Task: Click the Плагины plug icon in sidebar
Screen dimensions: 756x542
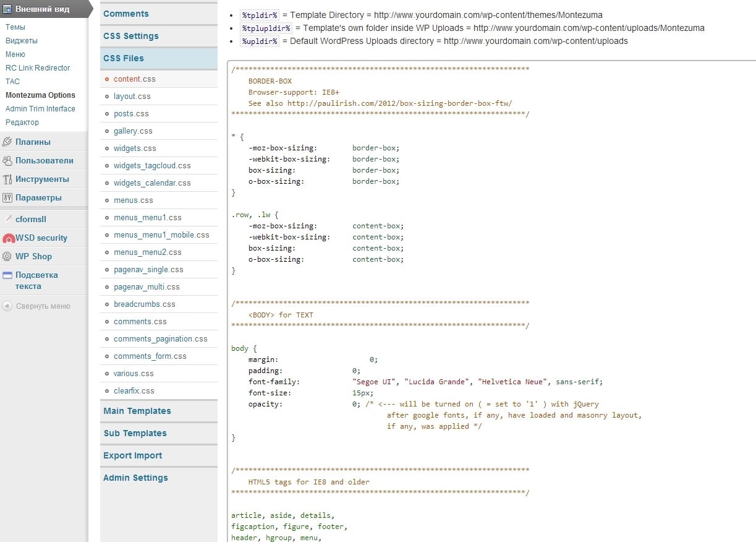Action: [x=7, y=142]
